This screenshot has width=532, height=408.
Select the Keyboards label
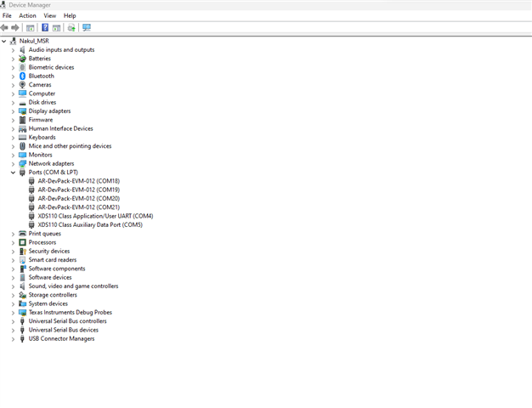42,138
